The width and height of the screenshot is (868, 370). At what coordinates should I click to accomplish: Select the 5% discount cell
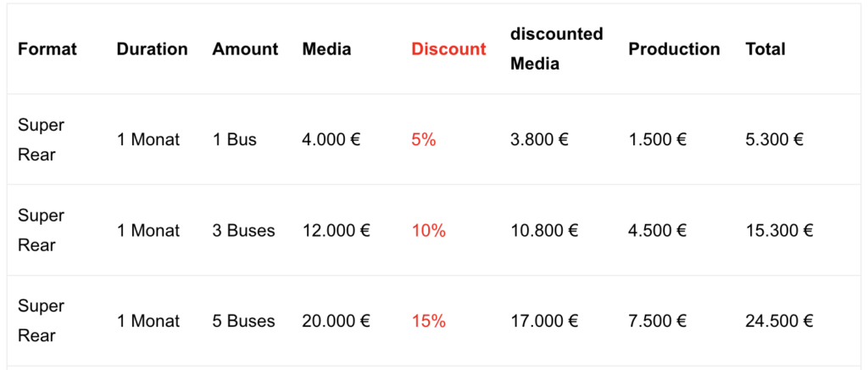click(424, 139)
